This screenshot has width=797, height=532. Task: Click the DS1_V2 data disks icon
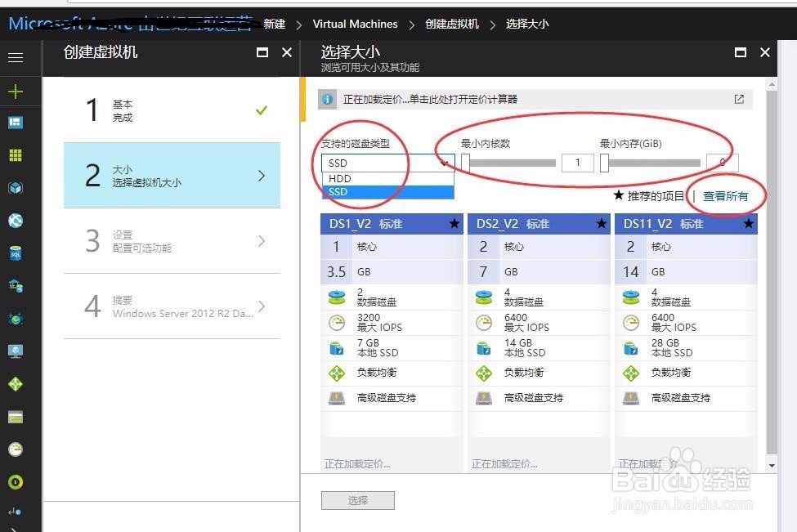[337, 297]
